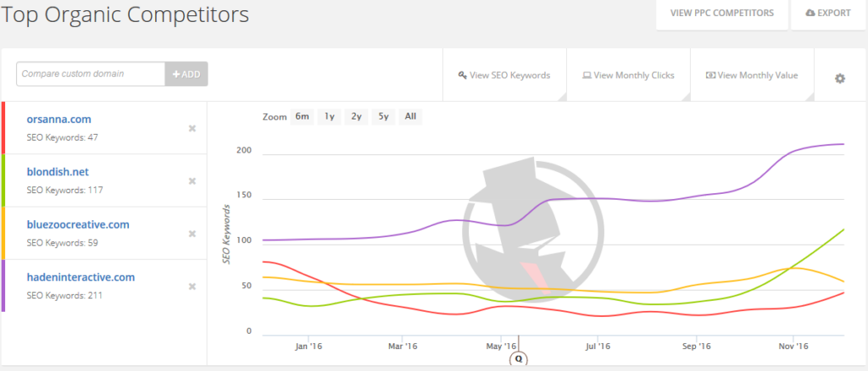
Task: Click the Mar '16 axis label
Action: (403, 346)
